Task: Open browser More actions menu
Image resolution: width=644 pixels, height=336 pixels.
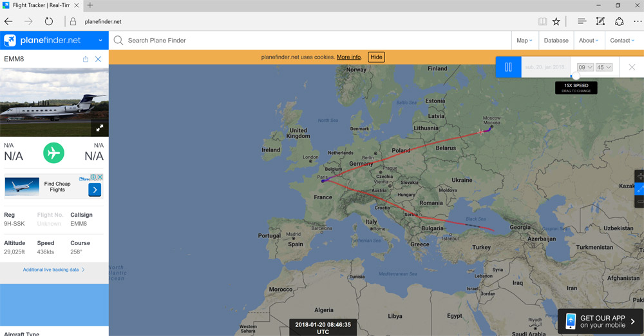Action: tap(638, 21)
